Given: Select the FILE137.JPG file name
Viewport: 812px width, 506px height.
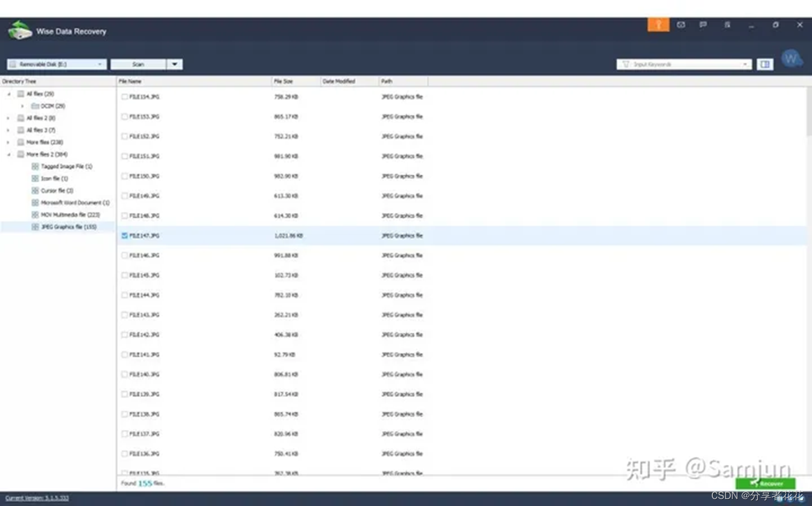Looking at the screenshot, I should pyautogui.click(x=144, y=434).
